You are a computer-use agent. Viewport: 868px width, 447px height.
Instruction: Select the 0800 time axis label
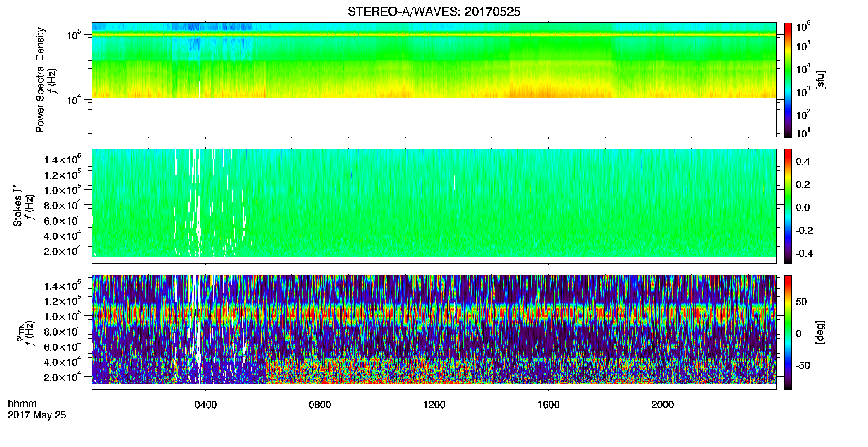click(320, 405)
